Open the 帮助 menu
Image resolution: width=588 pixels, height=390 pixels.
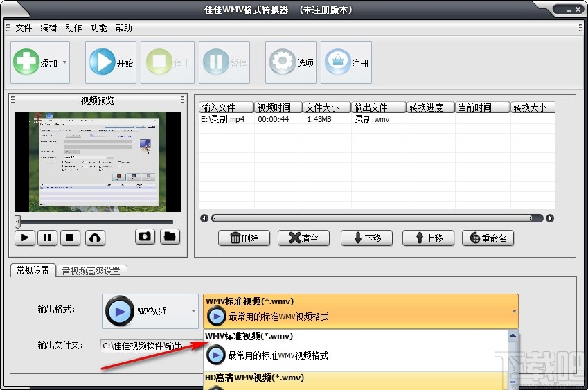tap(123, 28)
